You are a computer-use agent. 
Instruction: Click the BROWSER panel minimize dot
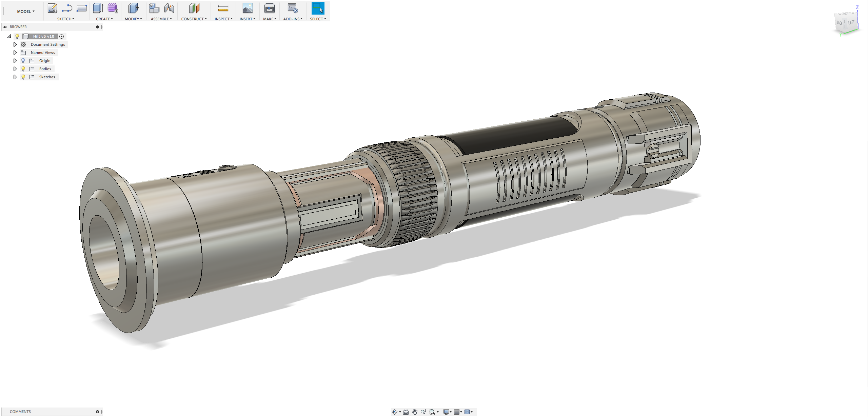(x=97, y=27)
